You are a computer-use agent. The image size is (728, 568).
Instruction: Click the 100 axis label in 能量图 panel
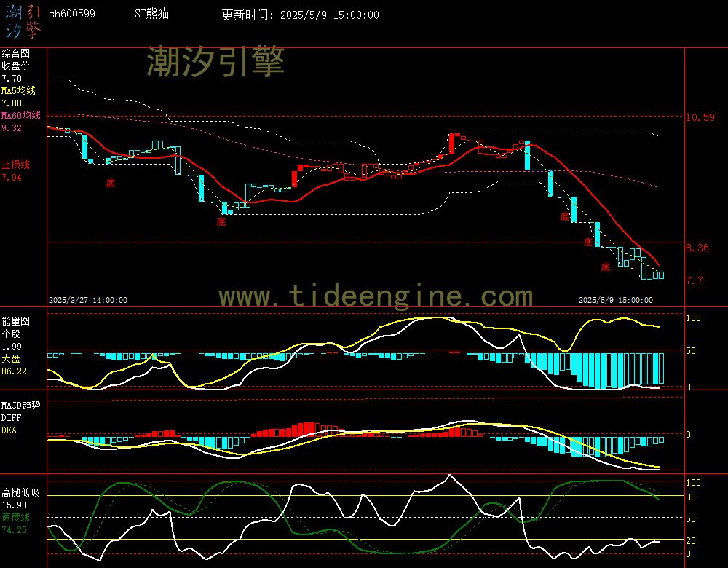click(693, 318)
